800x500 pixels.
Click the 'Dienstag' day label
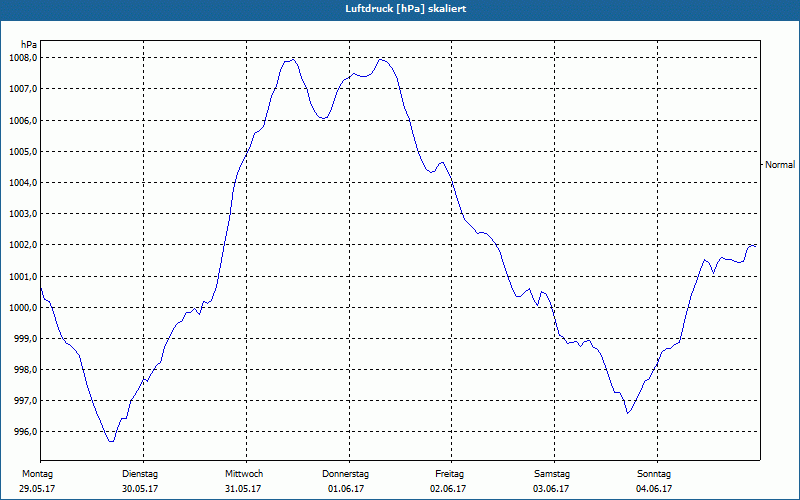(x=140, y=474)
